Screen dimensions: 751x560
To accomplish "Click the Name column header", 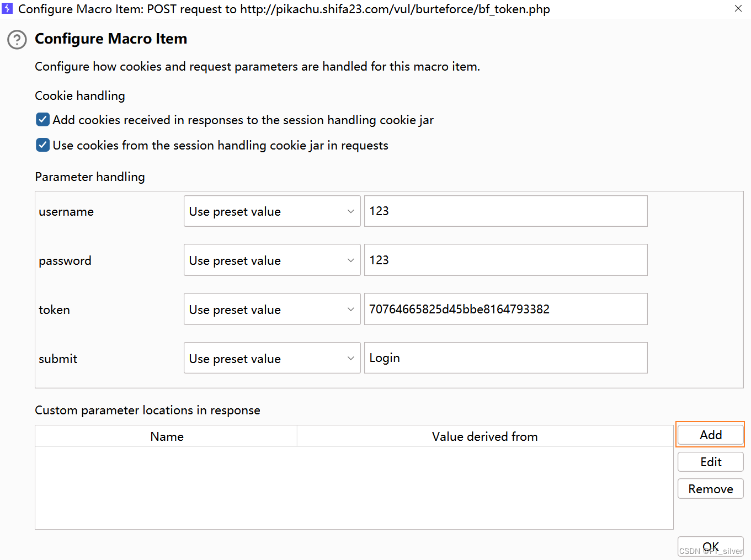I will pyautogui.click(x=167, y=436).
